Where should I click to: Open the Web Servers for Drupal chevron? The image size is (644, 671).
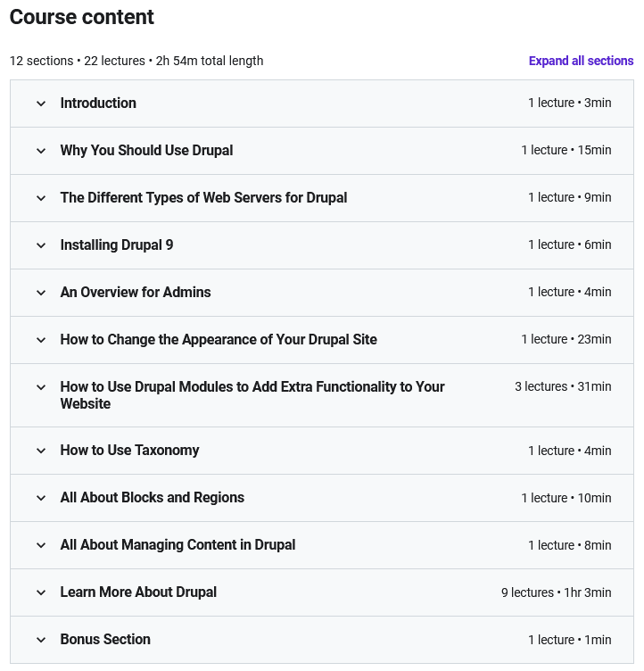click(x=41, y=198)
